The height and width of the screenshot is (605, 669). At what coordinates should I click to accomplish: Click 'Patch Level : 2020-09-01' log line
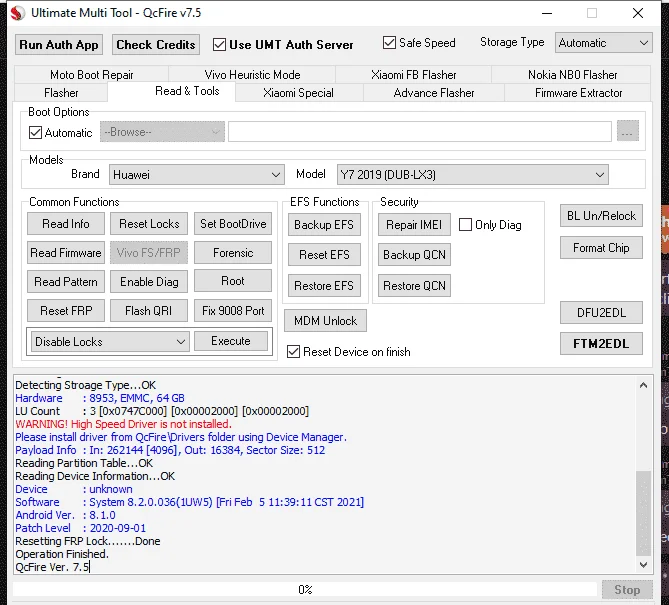coord(81,528)
